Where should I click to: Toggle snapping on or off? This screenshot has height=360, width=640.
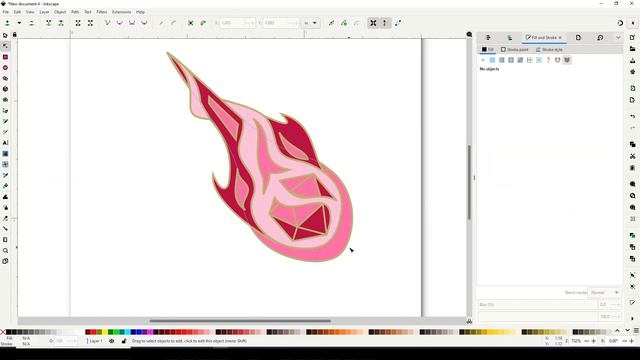[620, 23]
